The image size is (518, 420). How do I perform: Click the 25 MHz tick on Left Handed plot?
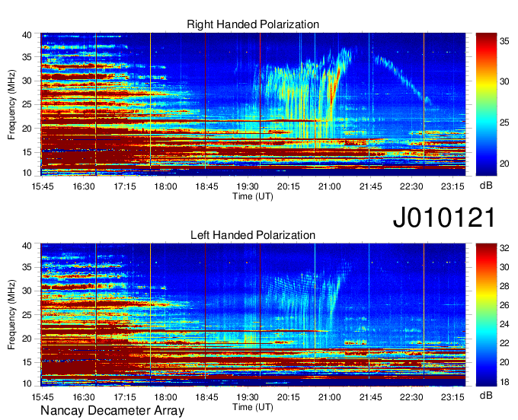(27, 315)
